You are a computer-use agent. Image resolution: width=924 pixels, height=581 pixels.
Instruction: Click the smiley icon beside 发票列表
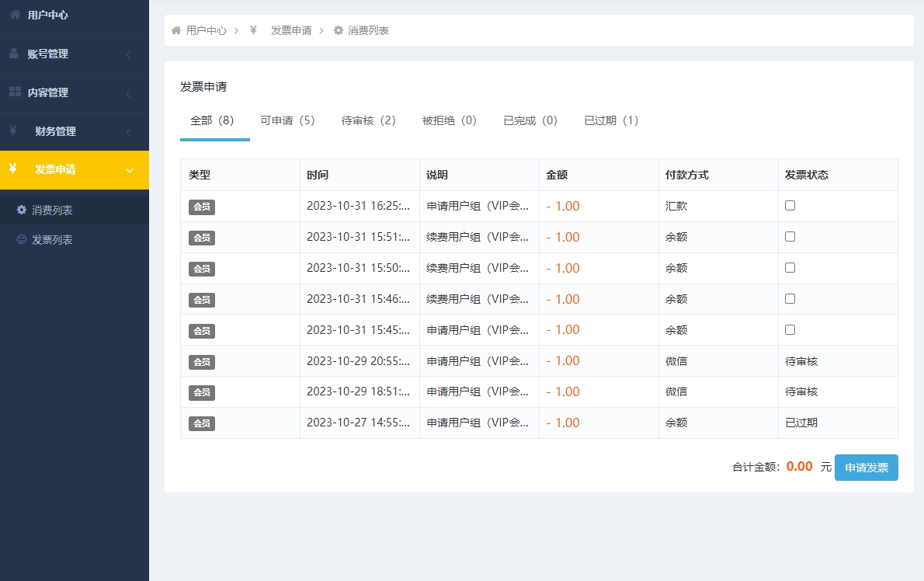(22, 240)
